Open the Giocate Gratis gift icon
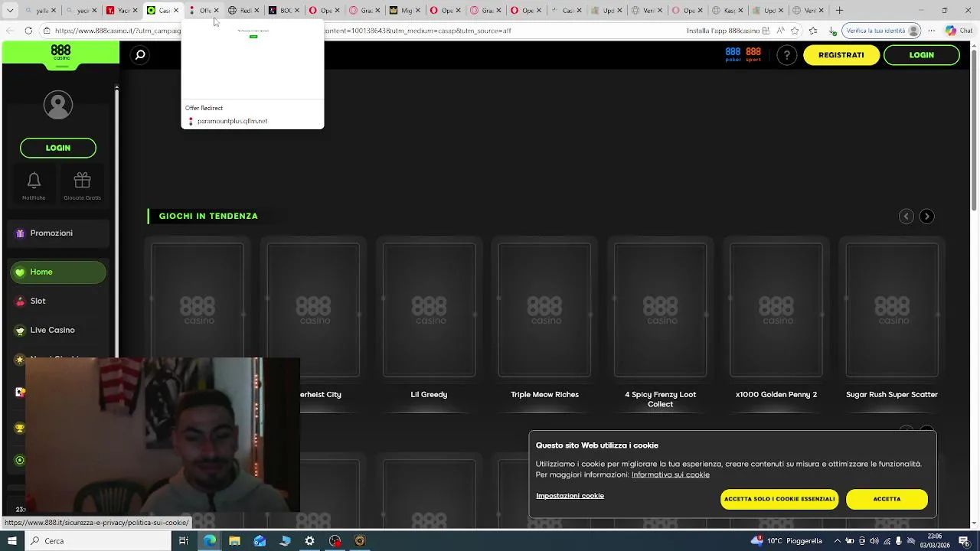The width and height of the screenshot is (980, 551). [82, 186]
